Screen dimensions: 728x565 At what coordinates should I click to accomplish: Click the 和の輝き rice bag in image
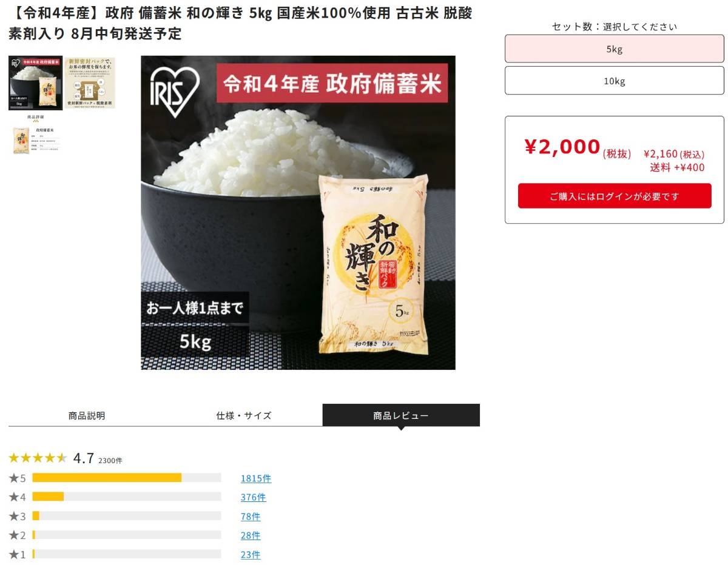click(374, 264)
